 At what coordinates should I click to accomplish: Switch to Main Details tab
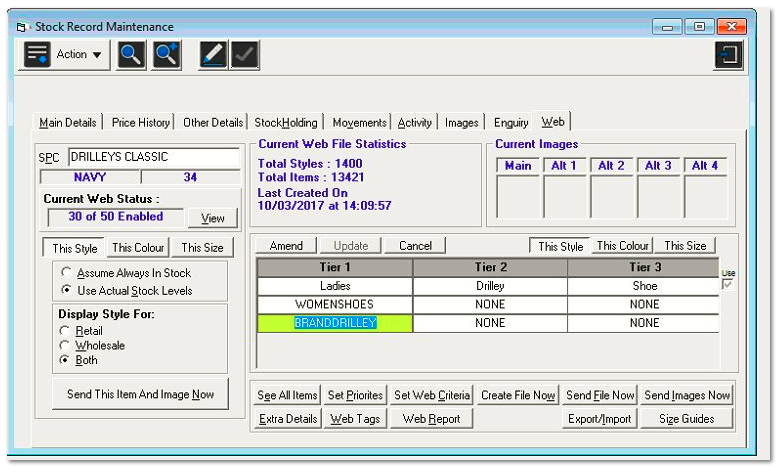coord(68,122)
